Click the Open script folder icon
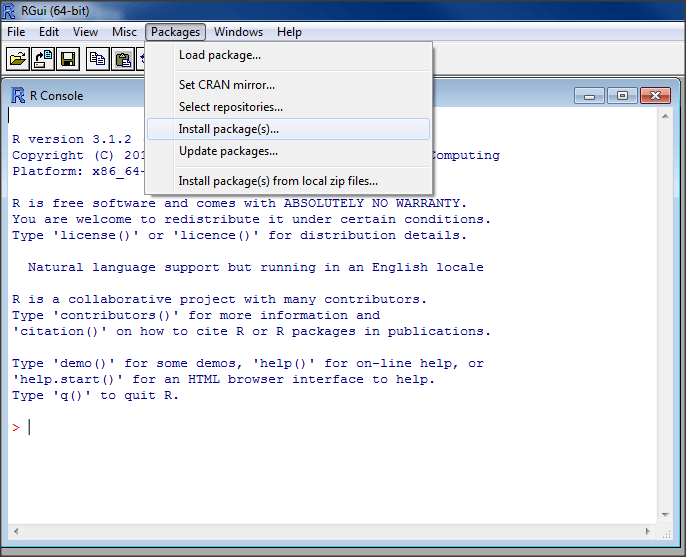This screenshot has width=686, height=557. tap(18, 59)
